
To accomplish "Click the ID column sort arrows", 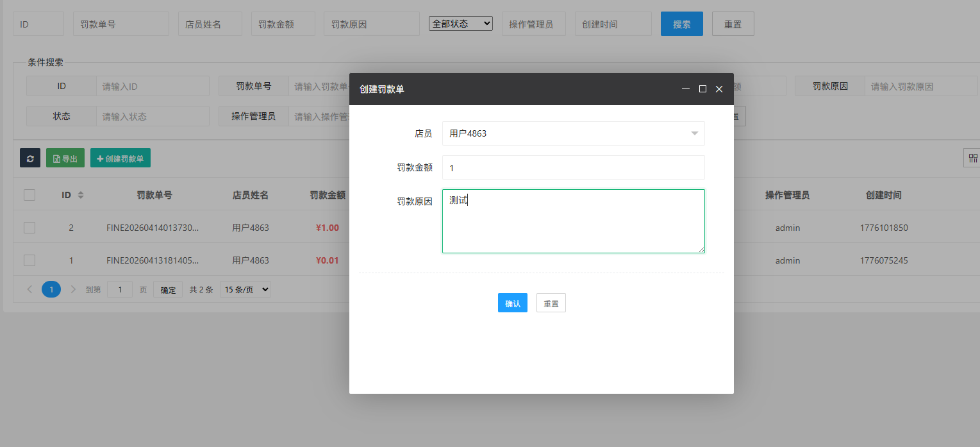I will tap(81, 195).
